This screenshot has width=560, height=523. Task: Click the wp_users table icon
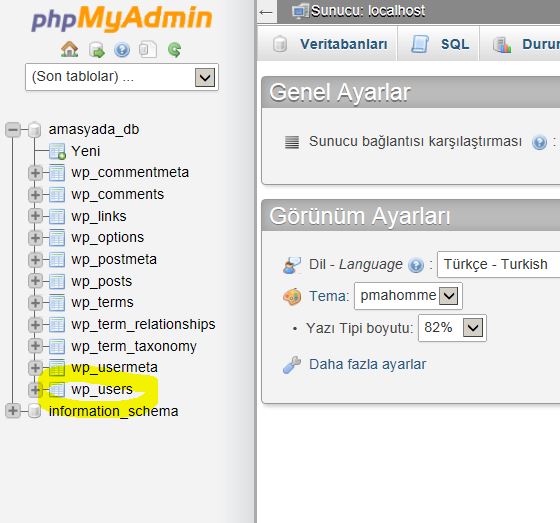57,390
